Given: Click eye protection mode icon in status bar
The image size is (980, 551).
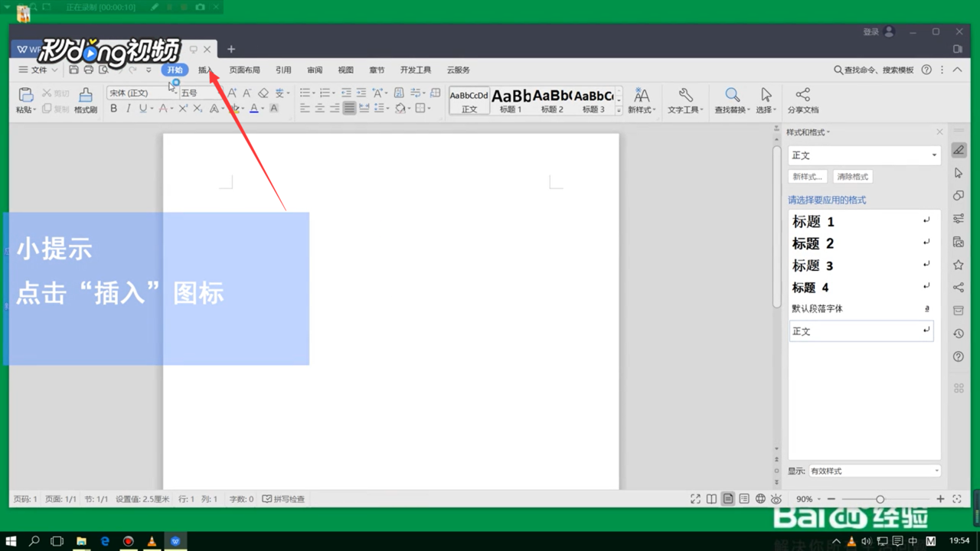Looking at the screenshot, I should pyautogui.click(x=776, y=499).
